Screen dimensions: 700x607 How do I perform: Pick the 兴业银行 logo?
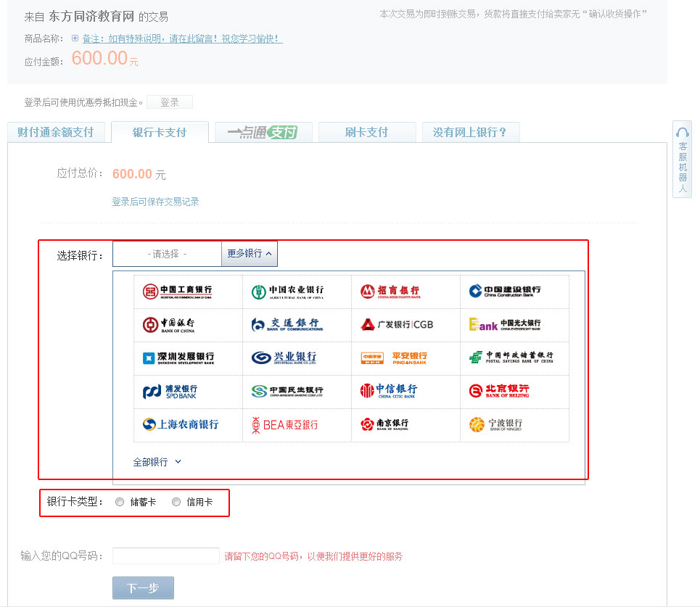point(284,358)
